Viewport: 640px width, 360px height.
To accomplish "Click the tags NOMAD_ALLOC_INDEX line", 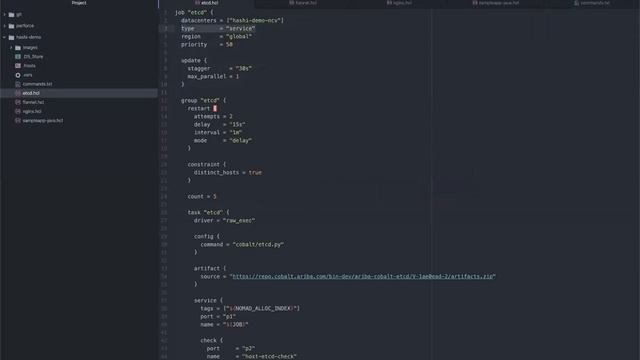I will click(x=250, y=309).
